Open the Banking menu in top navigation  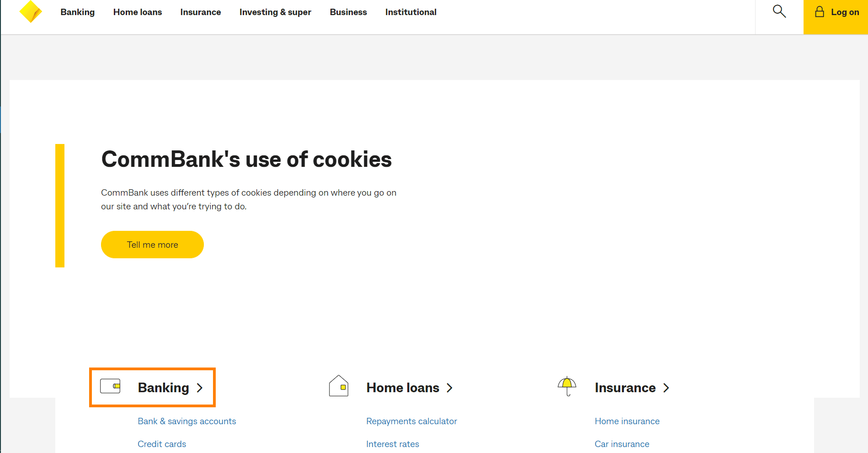78,12
